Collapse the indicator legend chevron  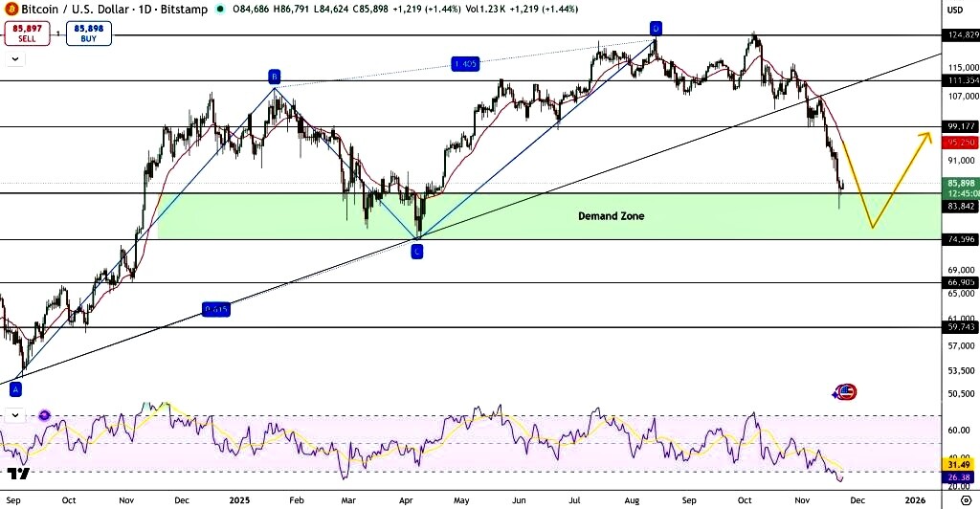click(x=15, y=59)
